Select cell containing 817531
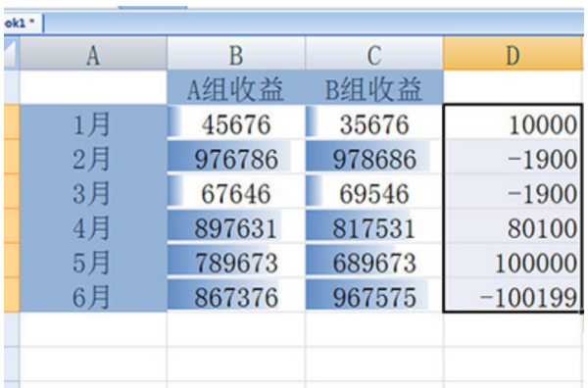Image resolution: width=588 pixels, height=388 pixels. click(x=374, y=225)
